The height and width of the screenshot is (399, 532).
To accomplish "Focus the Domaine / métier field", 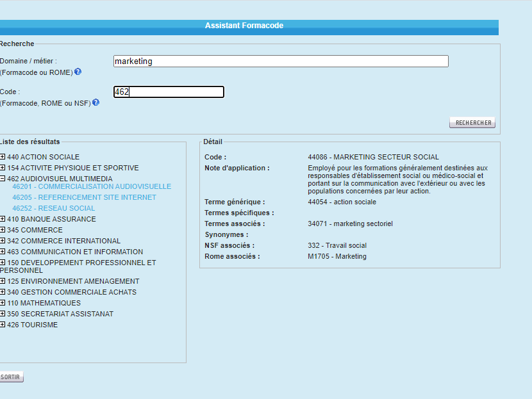I will (x=281, y=61).
